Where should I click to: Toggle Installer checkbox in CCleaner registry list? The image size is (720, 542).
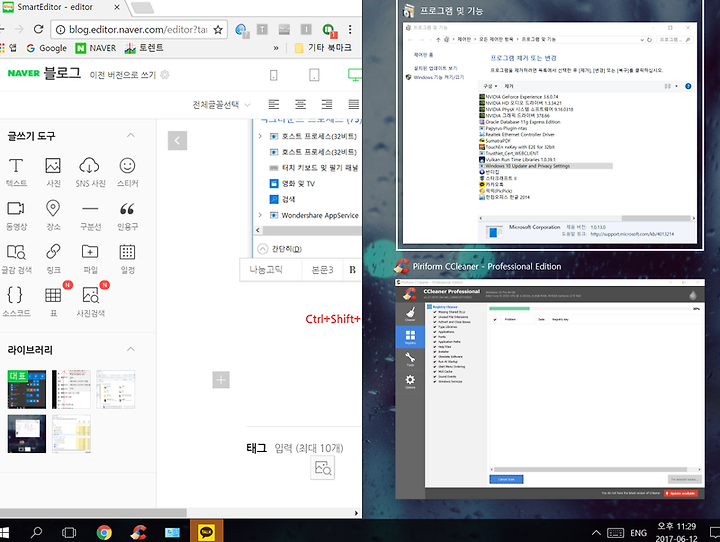435,351
